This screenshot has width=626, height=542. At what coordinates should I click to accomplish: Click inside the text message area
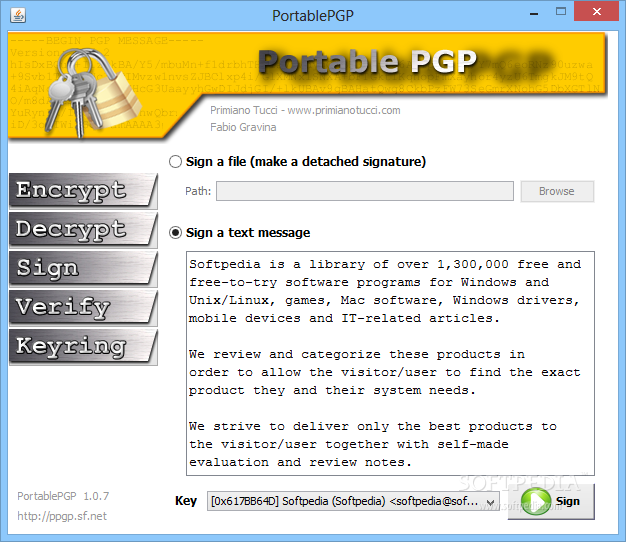390,364
